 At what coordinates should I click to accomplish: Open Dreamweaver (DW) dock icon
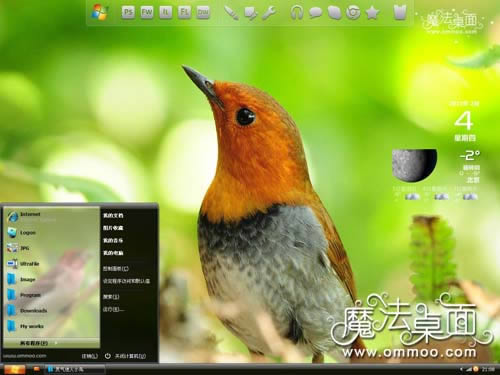[x=203, y=13]
